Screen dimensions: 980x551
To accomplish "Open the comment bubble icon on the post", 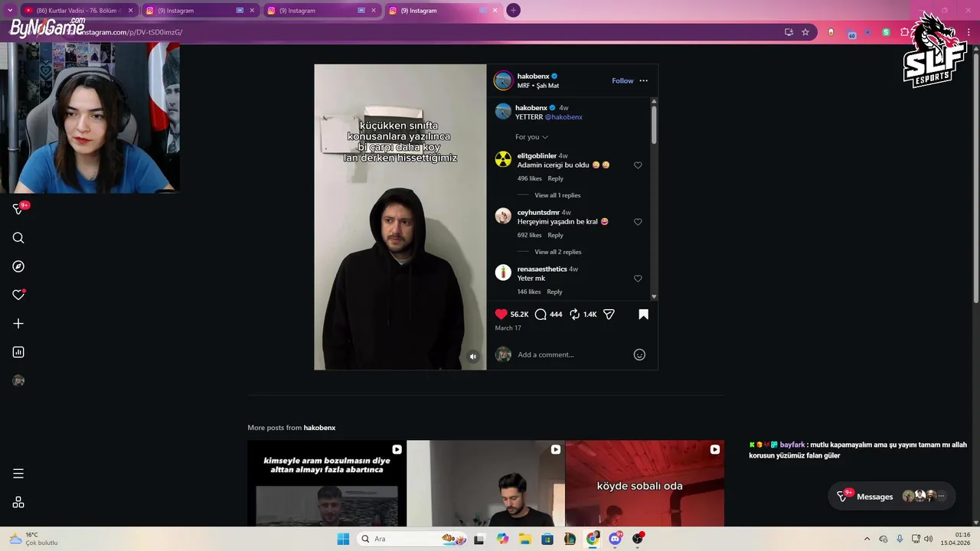I will [541, 315].
